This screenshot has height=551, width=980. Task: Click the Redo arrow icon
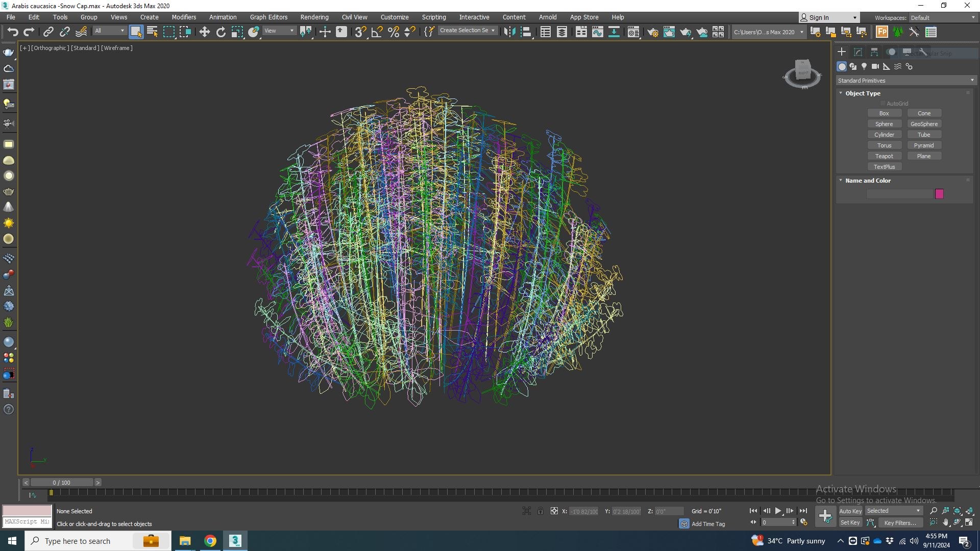(x=29, y=32)
